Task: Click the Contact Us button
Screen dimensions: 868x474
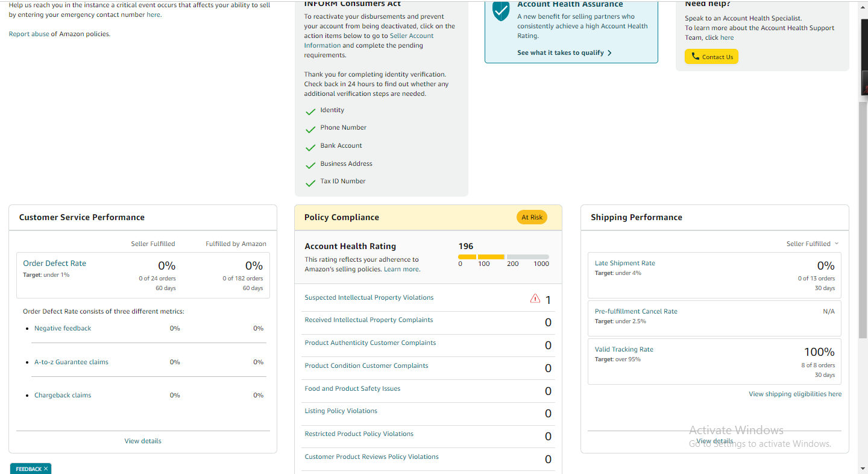Action: click(x=711, y=57)
